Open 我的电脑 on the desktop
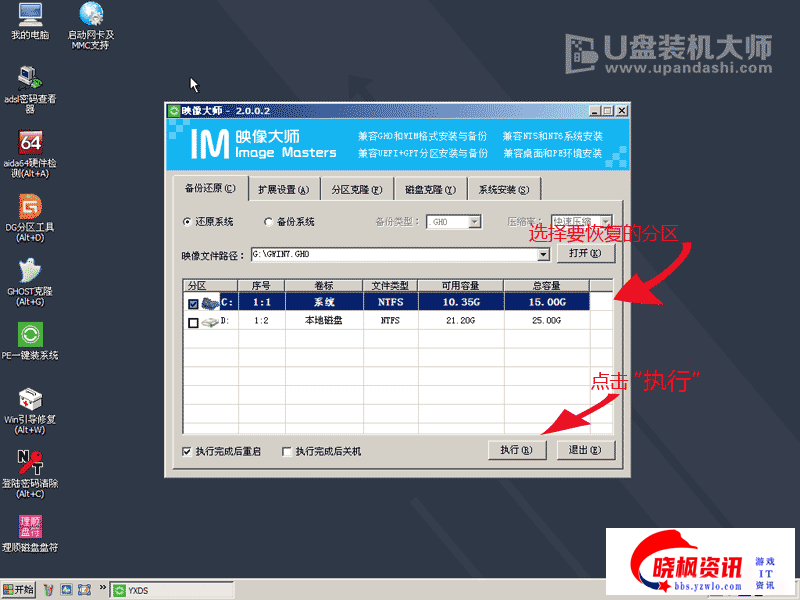 point(30,15)
